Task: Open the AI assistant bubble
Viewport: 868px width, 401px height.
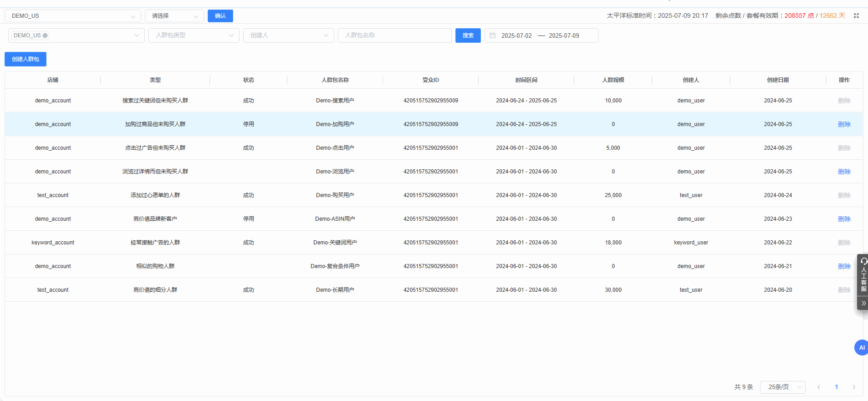Action: [x=862, y=347]
